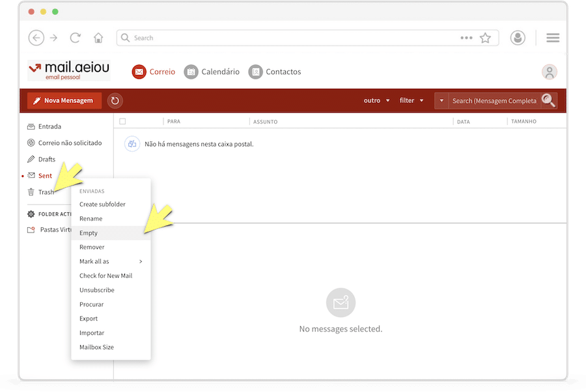Toggle the select-all messages checkbox
The height and width of the screenshot is (392, 586).
pos(122,121)
